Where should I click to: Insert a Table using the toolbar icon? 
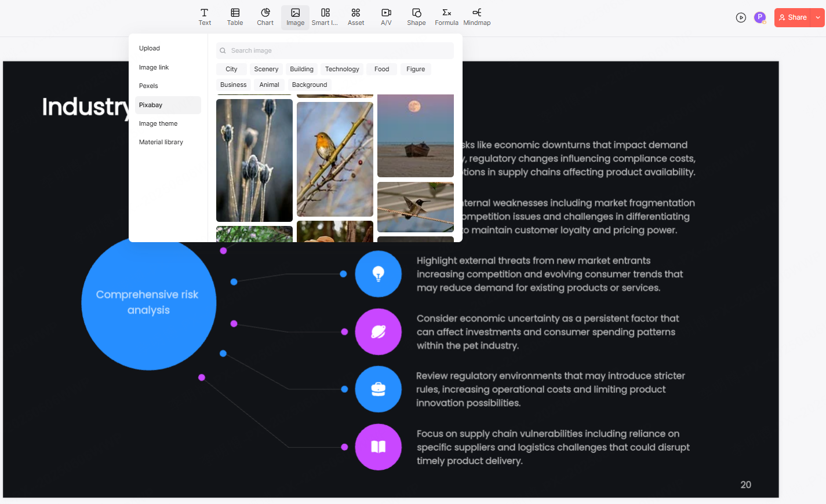235,17
